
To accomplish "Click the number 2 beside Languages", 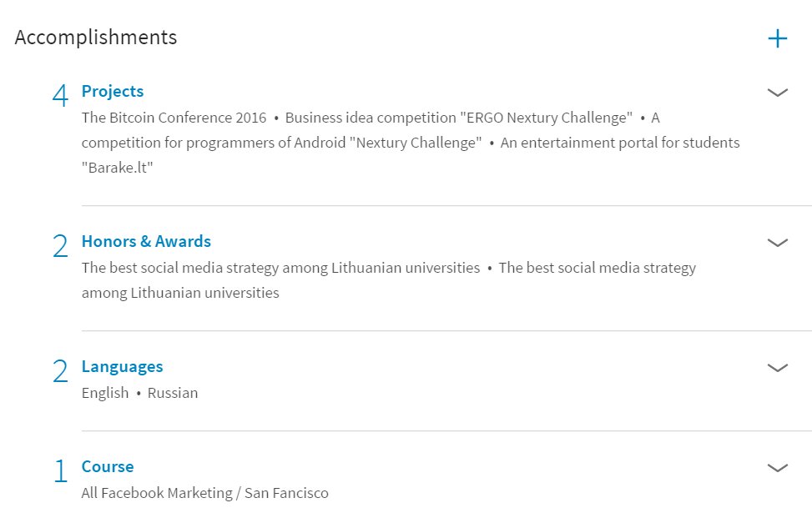I will [x=61, y=370].
